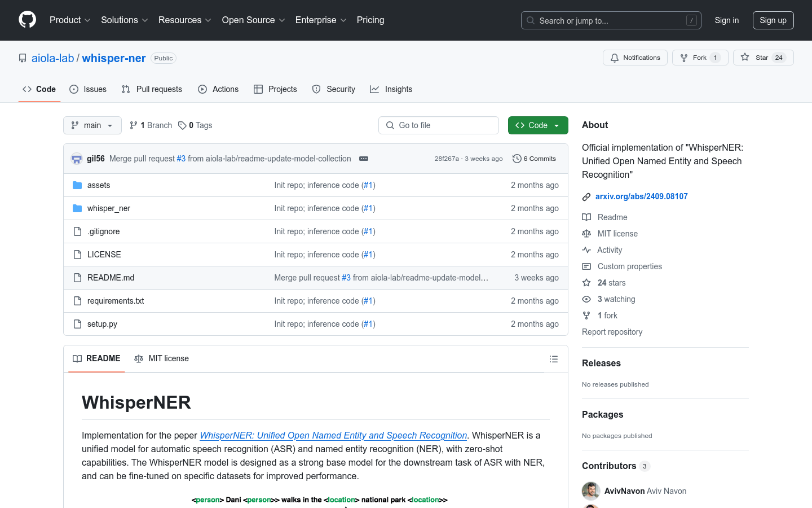Open AvivNavon profile link

point(624,491)
